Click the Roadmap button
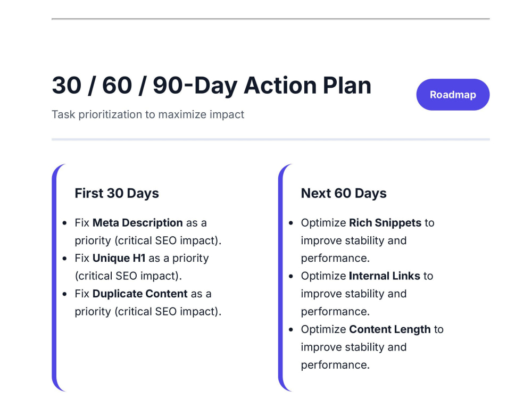 click(453, 95)
